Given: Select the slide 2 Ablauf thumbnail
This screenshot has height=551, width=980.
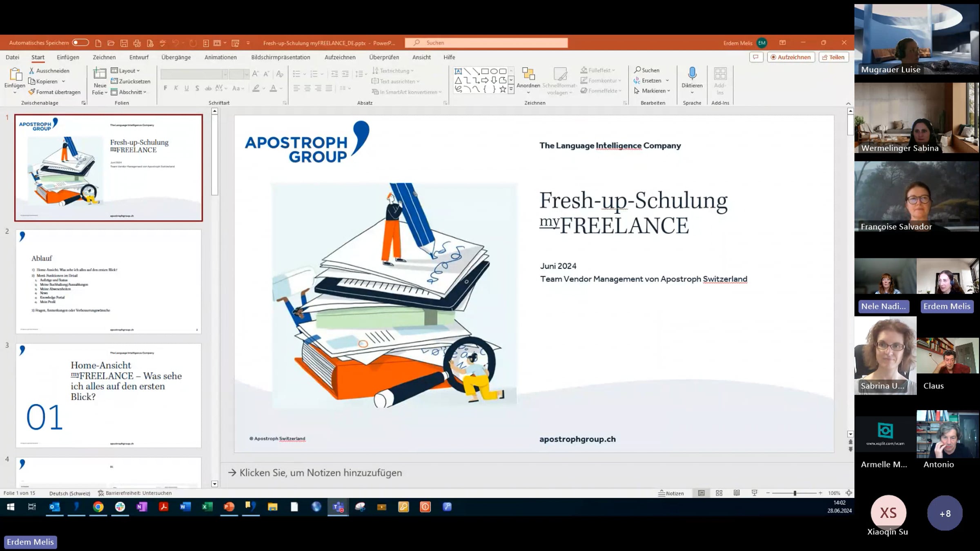Looking at the screenshot, I should coord(109,282).
